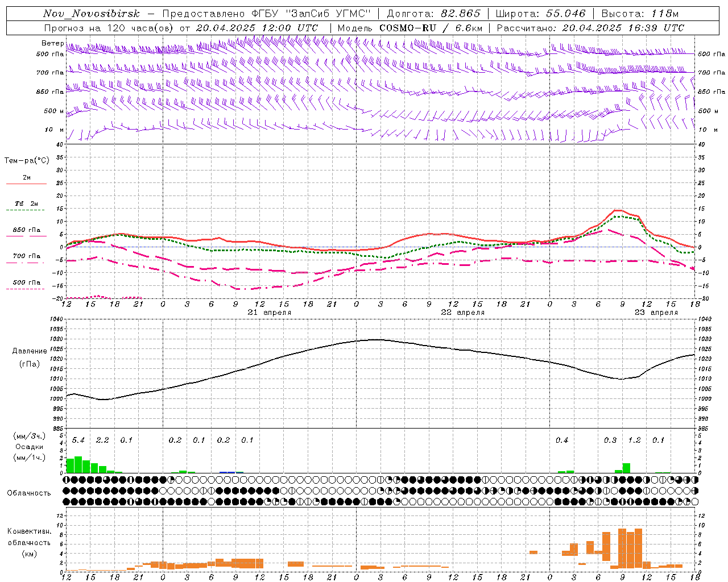Select the Модель COSMO-RU / 6.6км label
Image resolution: width=728 pixels, height=582 pixels.
click(409, 27)
